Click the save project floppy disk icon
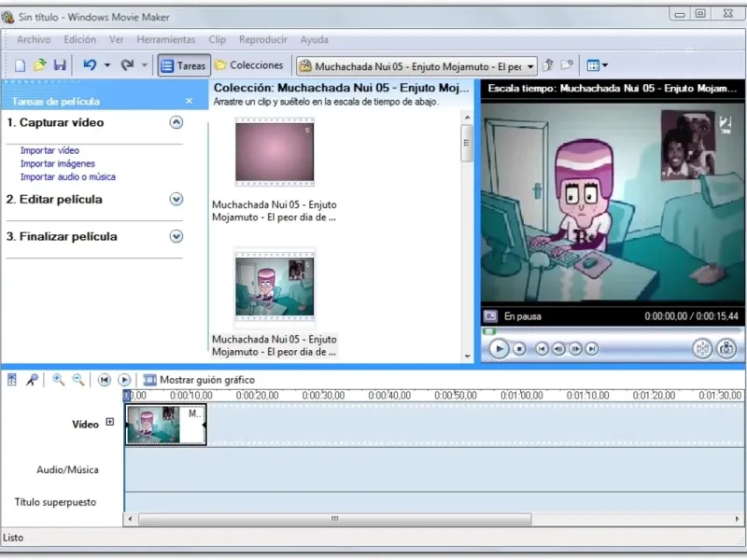This screenshot has height=560, width=747. pyautogui.click(x=60, y=65)
